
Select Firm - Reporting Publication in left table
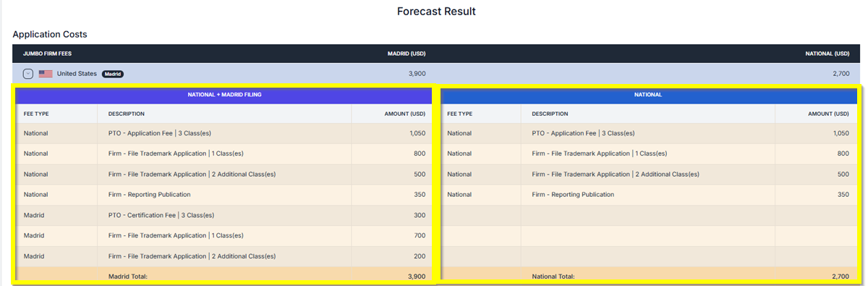149,195
